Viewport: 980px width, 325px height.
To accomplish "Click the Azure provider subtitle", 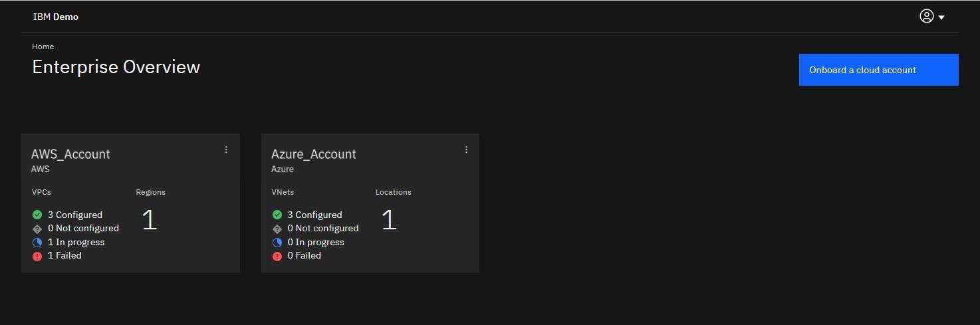I will click(283, 169).
